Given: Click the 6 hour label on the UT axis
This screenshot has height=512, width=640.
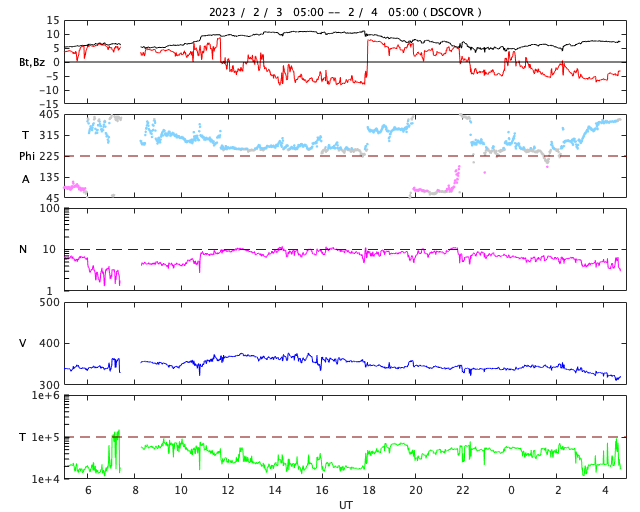Looking at the screenshot, I should point(88,490).
